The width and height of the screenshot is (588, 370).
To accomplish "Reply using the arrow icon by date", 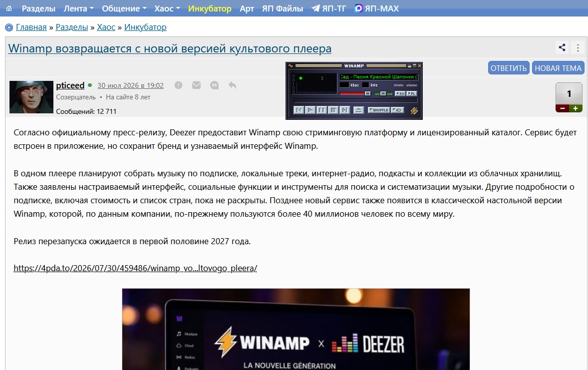I will [233, 85].
